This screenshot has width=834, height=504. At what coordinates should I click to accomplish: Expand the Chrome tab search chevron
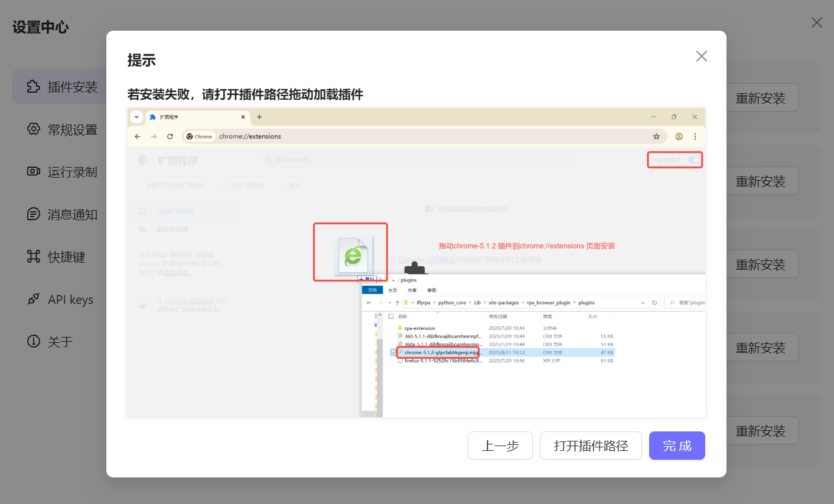click(136, 117)
